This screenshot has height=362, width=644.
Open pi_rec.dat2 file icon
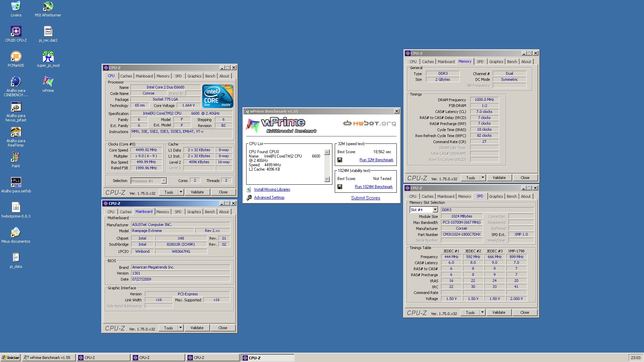[x=48, y=32]
